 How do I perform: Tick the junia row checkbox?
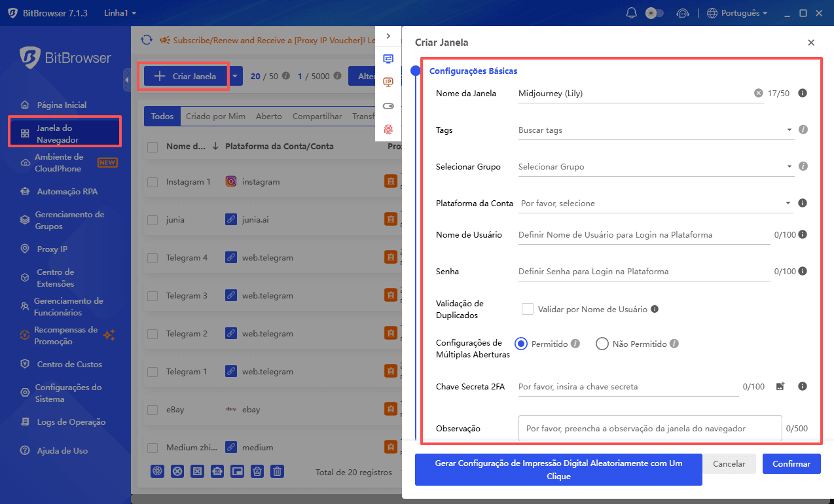(x=153, y=220)
